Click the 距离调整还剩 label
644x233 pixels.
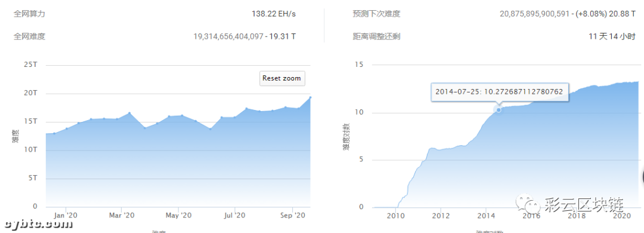pos(376,36)
